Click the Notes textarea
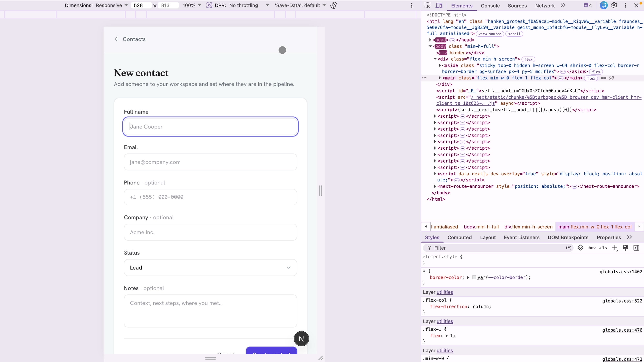 tap(210, 311)
